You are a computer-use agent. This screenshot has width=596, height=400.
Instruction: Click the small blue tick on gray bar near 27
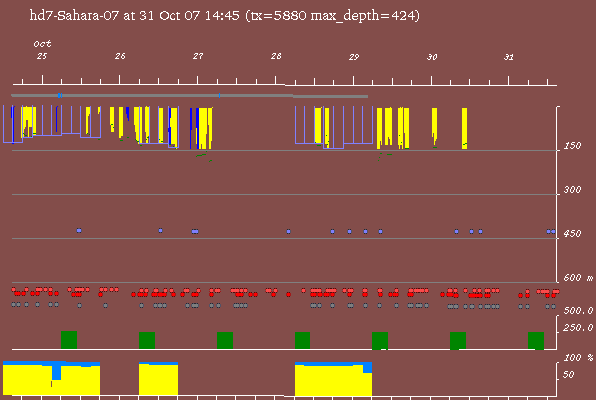click(219, 95)
